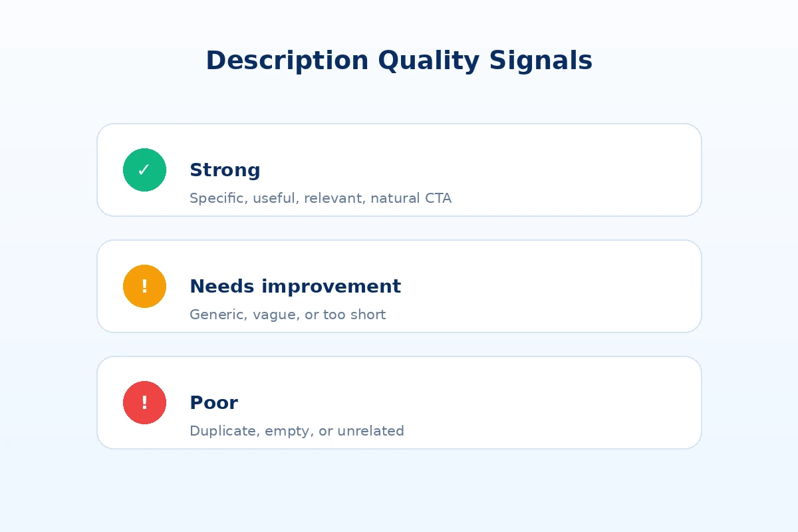Click the word "Quality" in the title
This screenshot has width=798, height=532.
428,61
